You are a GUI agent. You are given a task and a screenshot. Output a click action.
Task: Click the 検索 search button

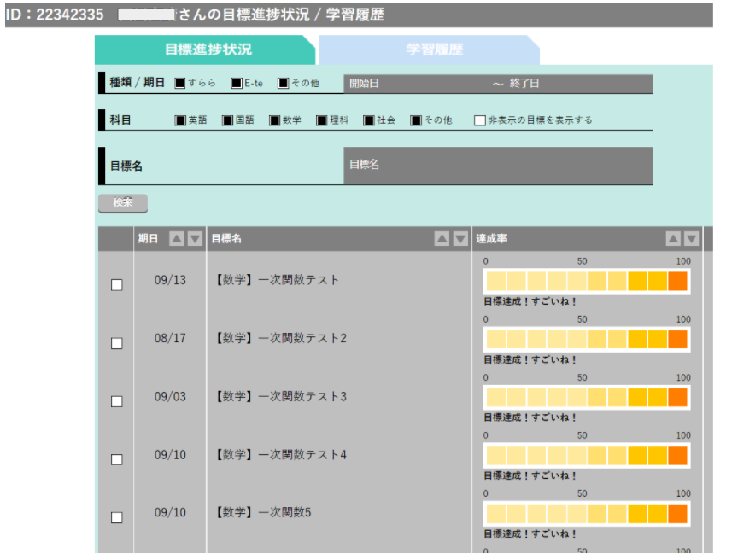pyautogui.click(x=123, y=203)
